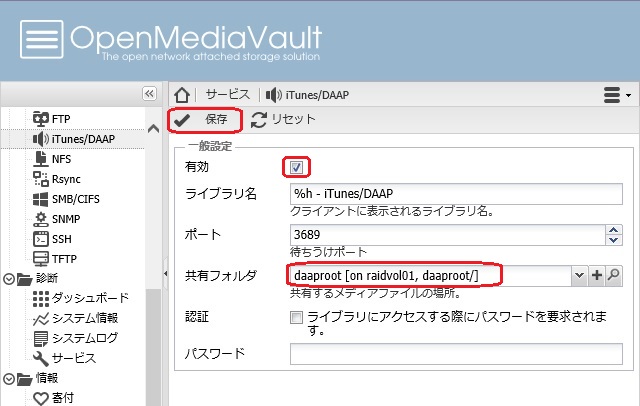The height and width of the screenshot is (406, 640).
Task: Increase the port number with up arrow
Action: click(613, 230)
